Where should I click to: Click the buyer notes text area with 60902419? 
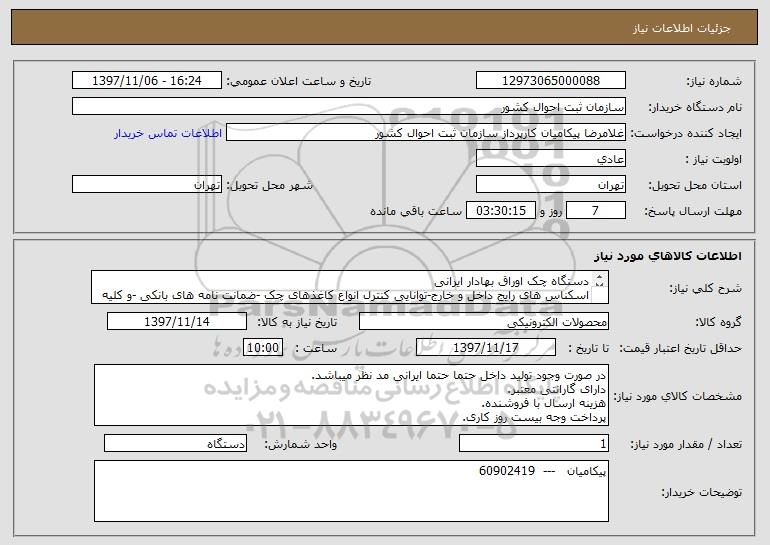[x=351, y=491]
